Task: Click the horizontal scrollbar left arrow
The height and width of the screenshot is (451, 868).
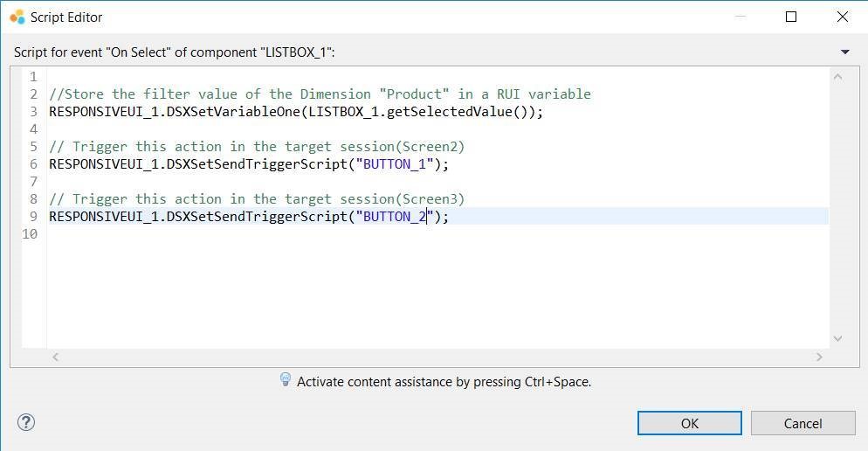Action: click(56, 357)
